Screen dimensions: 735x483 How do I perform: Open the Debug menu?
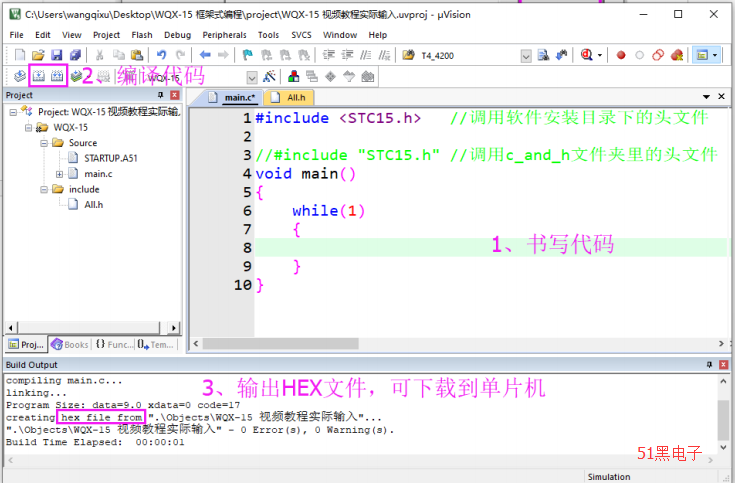178,35
